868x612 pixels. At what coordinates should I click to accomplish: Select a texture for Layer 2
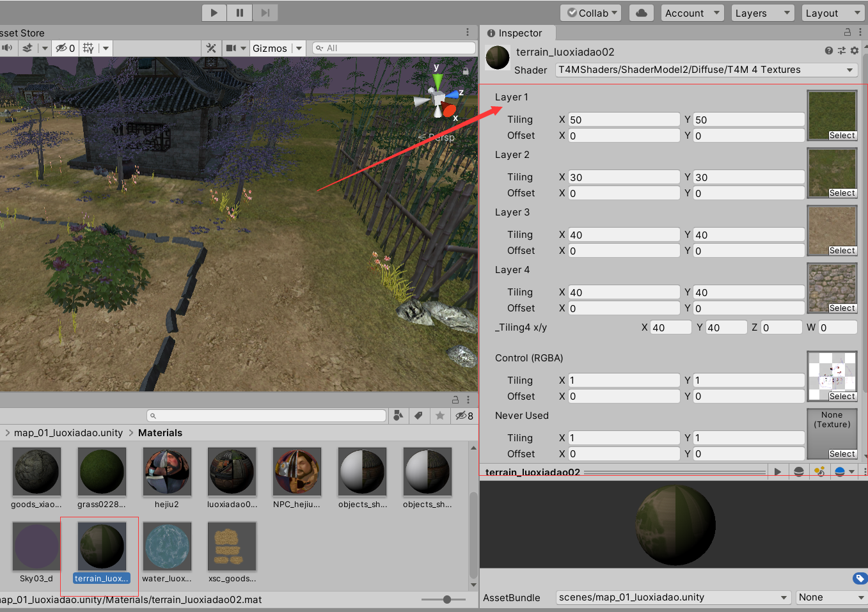842,193
